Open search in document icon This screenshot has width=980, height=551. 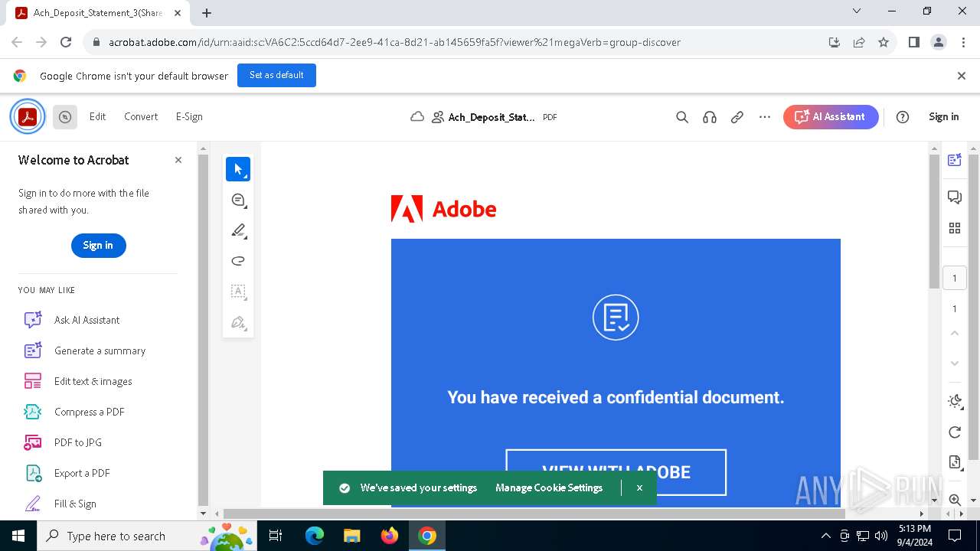click(x=682, y=117)
